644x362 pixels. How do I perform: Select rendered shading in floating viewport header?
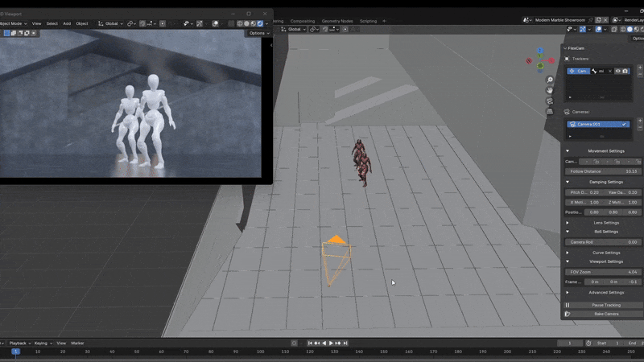[260, 23]
